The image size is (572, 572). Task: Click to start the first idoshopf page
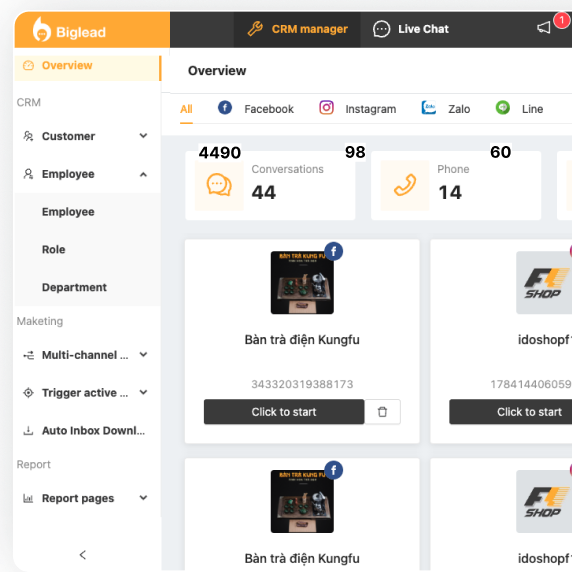coord(511,412)
